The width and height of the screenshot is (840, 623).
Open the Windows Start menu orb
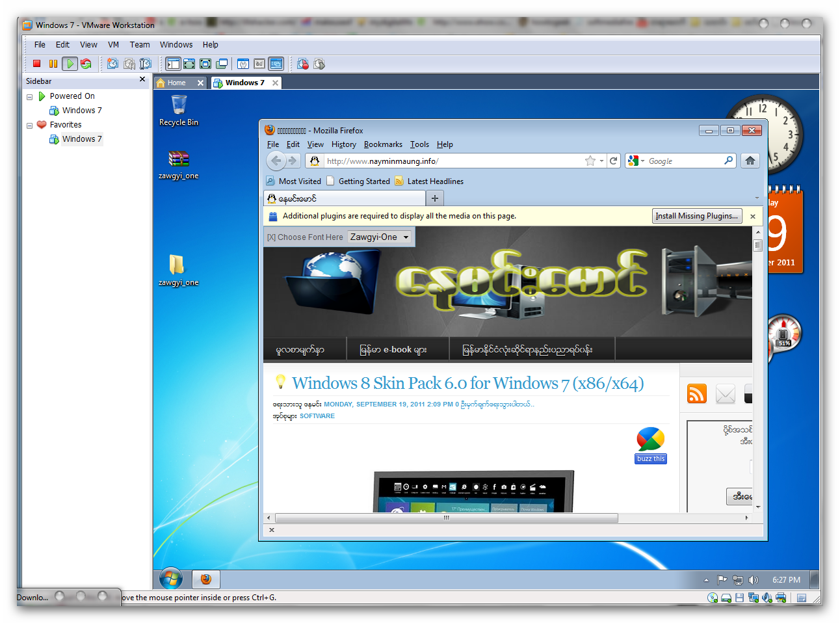pyautogui.click(x=171, y=578)
